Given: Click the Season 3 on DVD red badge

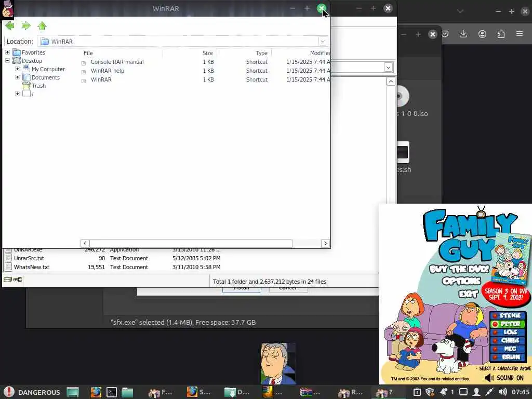Looking at the screenshot, I should [x=506, y=294].
